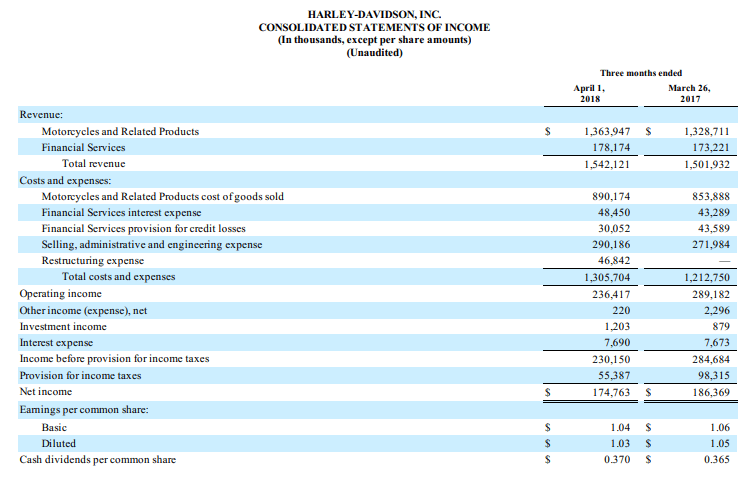
Task: Click the "Restructuring expense" label
Action: coord(93,260)
